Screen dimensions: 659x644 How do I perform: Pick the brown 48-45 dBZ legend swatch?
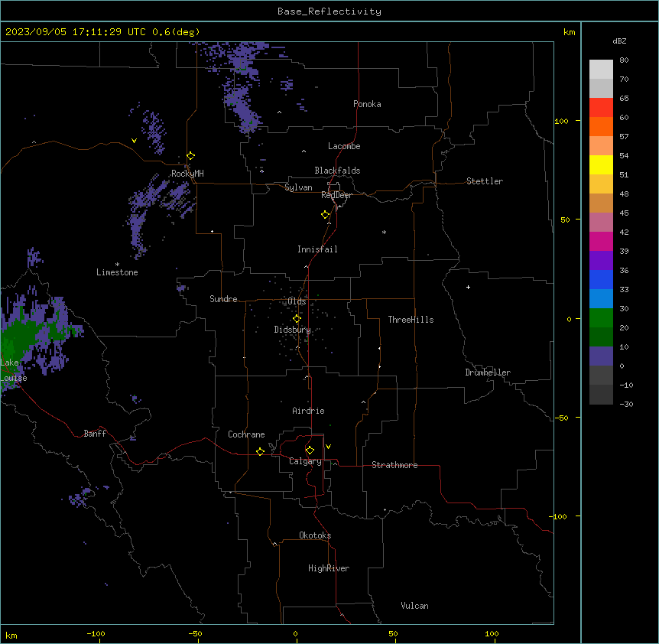[x=601, y=203]
